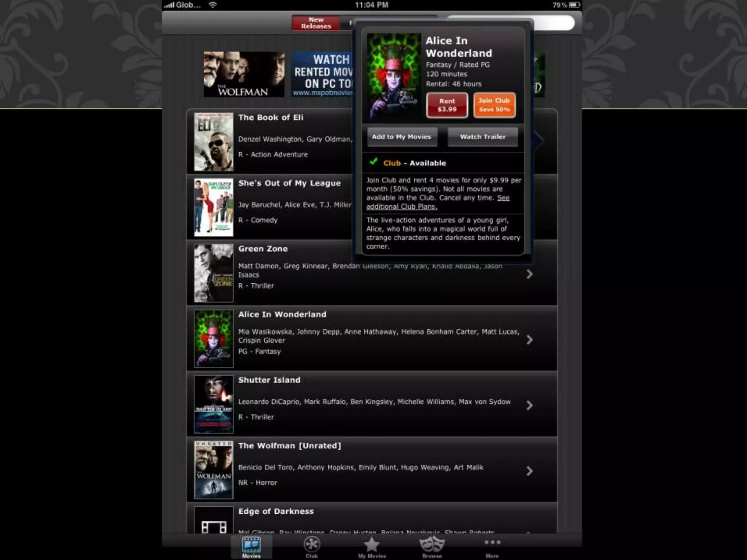747x560 pixels.
Task: Tap the Club Available green checkmark
Action: [x=373, y=162]
